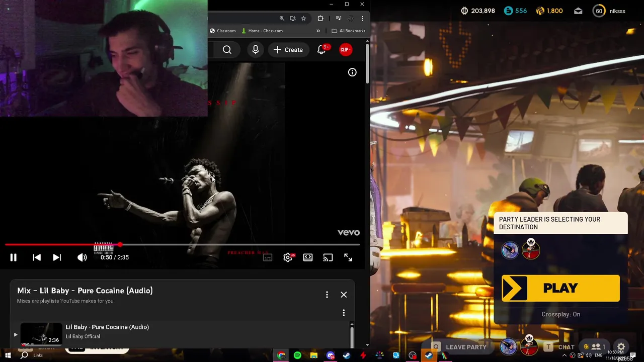
Task: Click the Crossplay: On setting
Action: 560,314
